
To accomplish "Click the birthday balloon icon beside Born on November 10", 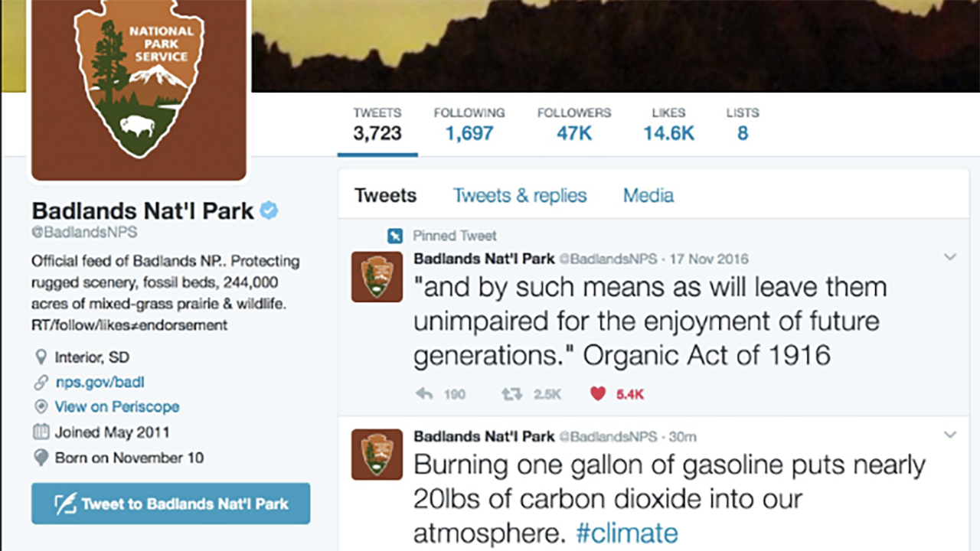I will pos(41,458).
